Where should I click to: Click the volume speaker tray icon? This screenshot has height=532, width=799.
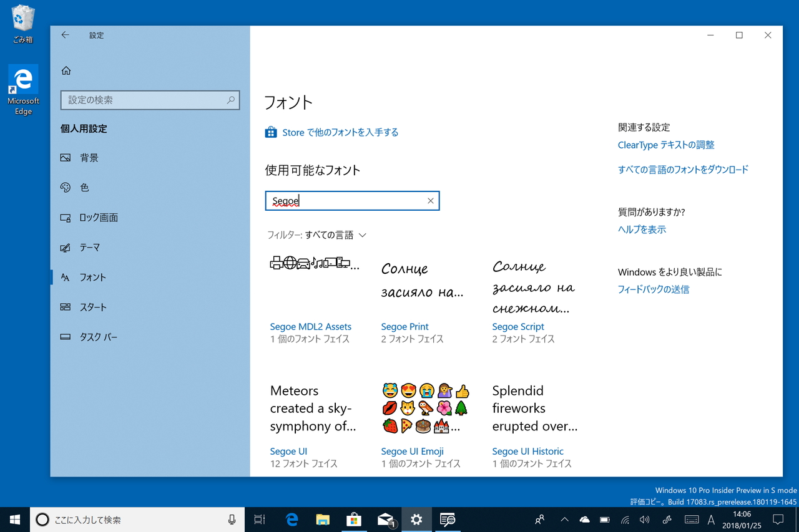(x=645, y=520)
